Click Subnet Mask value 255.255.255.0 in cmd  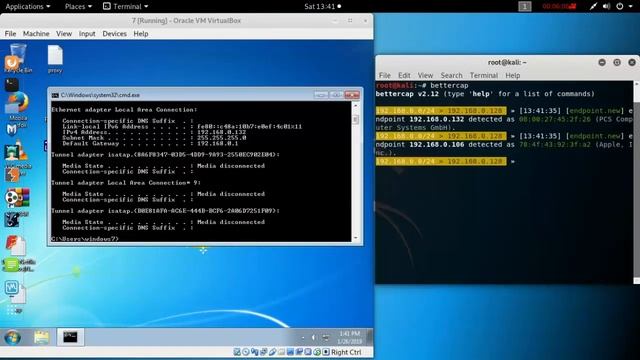(x=222, y=138)
